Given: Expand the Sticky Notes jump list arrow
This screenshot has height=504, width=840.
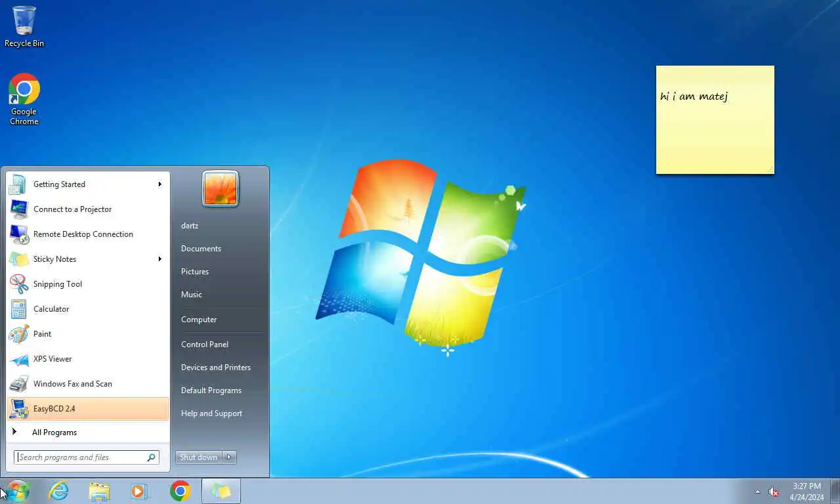Looking at the screenshot, I should click(x=159, y=259).
